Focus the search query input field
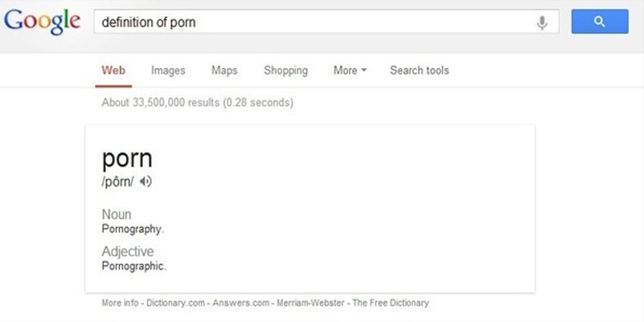Viewport: 644px width, 322px height. click(x=314, y=22)
